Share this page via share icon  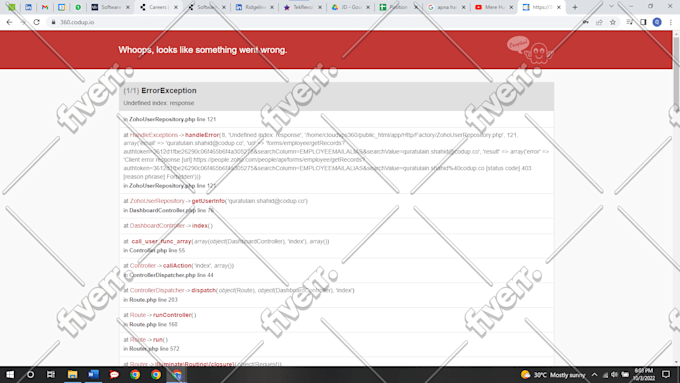(599, 22)
